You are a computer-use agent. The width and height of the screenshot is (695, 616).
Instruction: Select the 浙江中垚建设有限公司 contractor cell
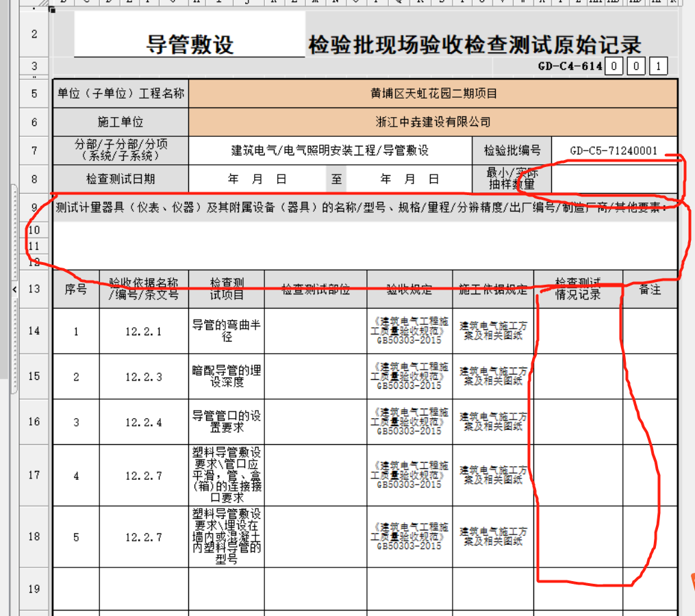pos(433,122)
